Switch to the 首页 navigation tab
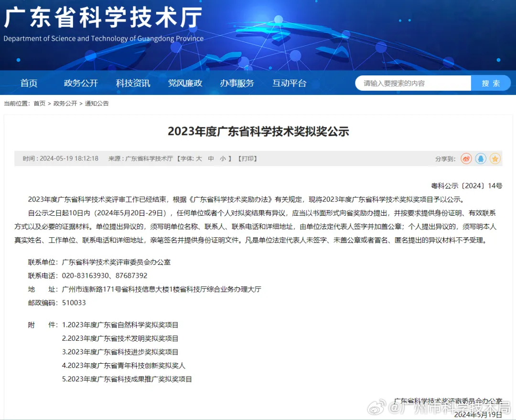Viewport: 516px width, 420px height. click(29, 83)
